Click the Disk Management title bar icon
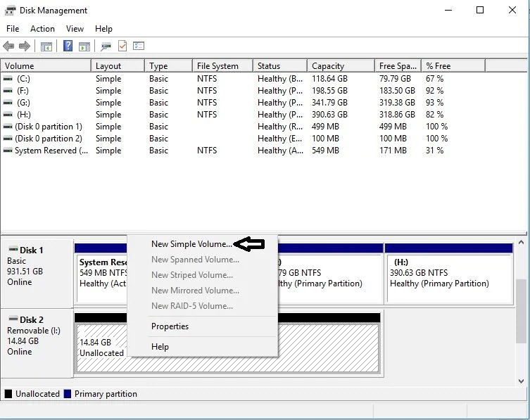The width and height of the screenshot is (530, 420). click(10, 11)
